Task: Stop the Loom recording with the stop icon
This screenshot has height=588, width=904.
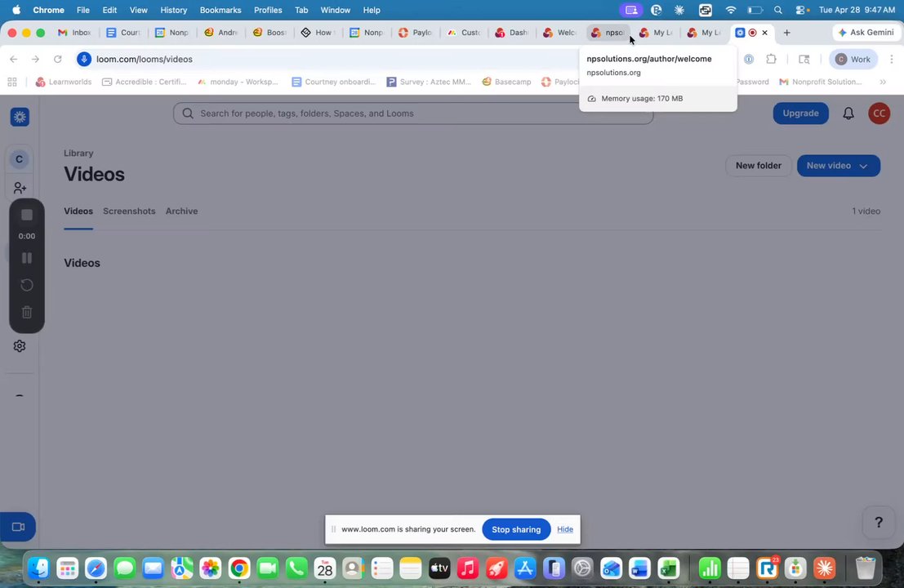Action: [x=26, y=215]
